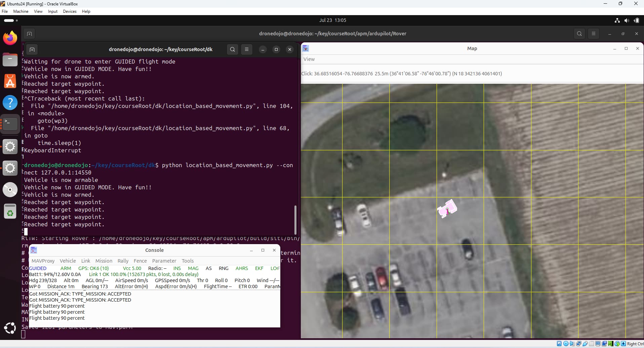
Task: Add new tab in the ardupilot/Rover terminal
Action: (x=29, y=34)
